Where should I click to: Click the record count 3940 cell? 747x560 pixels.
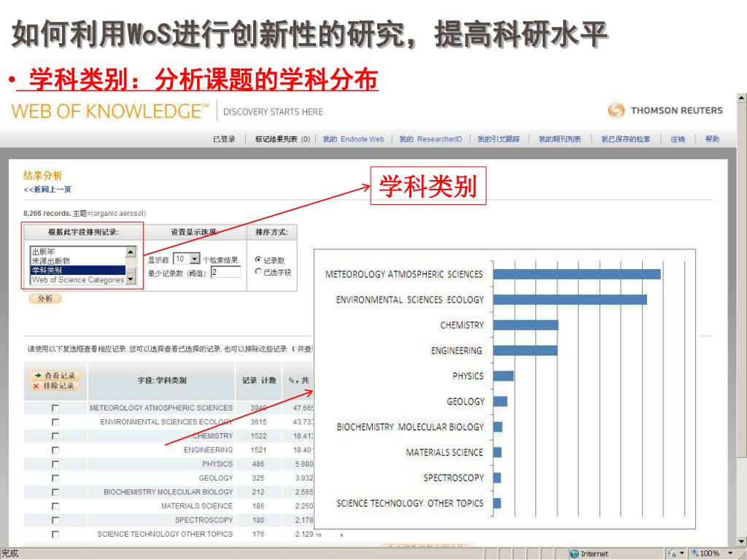point(259,408)
